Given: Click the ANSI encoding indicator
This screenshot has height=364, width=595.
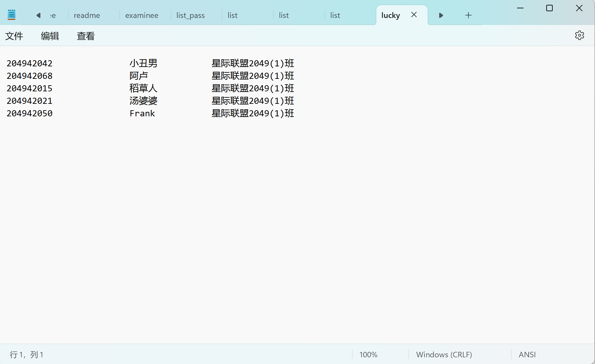Looking at the screenshot, I should [x=527, y=355].
